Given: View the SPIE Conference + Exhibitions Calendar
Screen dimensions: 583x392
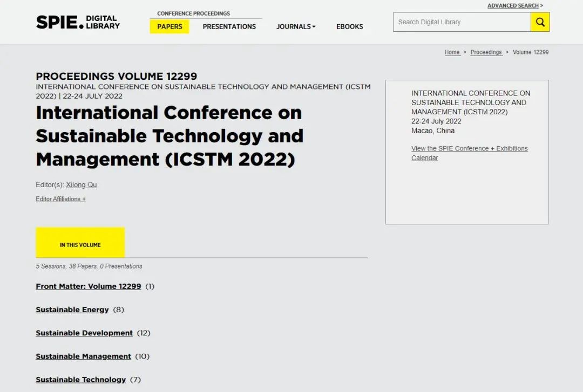Looking at the screenshot, I should pyautogui.click(x=469, y=153).
